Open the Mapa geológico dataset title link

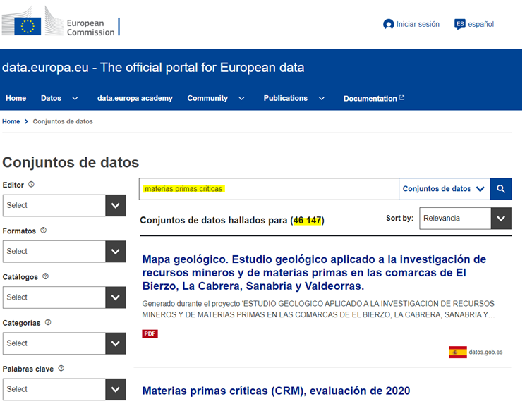point(314,273)
